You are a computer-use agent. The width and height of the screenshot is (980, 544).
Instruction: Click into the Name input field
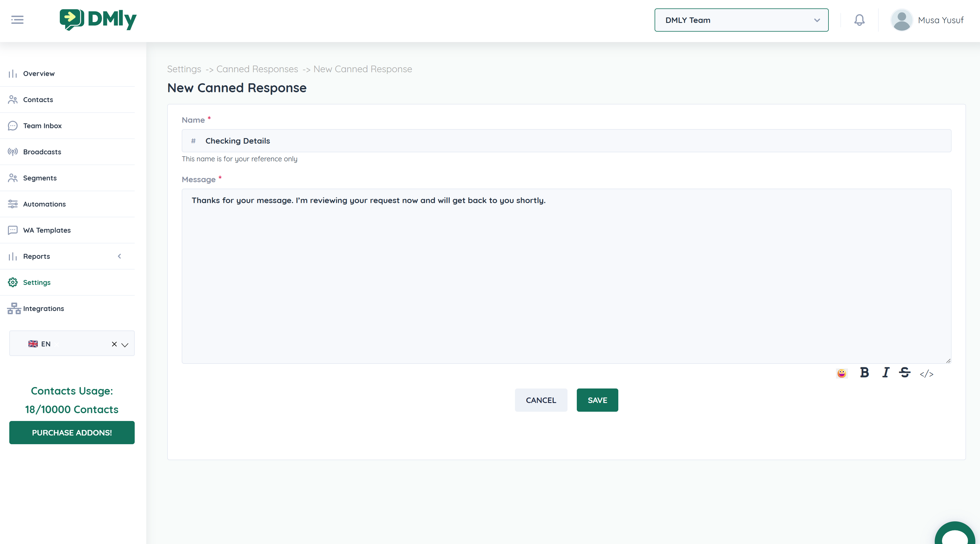pyautogui.click(x=571, y=141)
